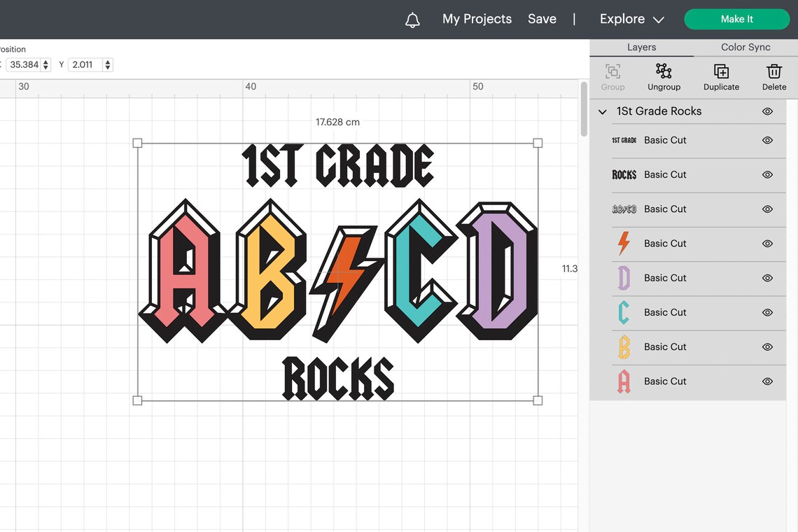
Task: Click the Make It button
Action: click(x=736, y=19)
